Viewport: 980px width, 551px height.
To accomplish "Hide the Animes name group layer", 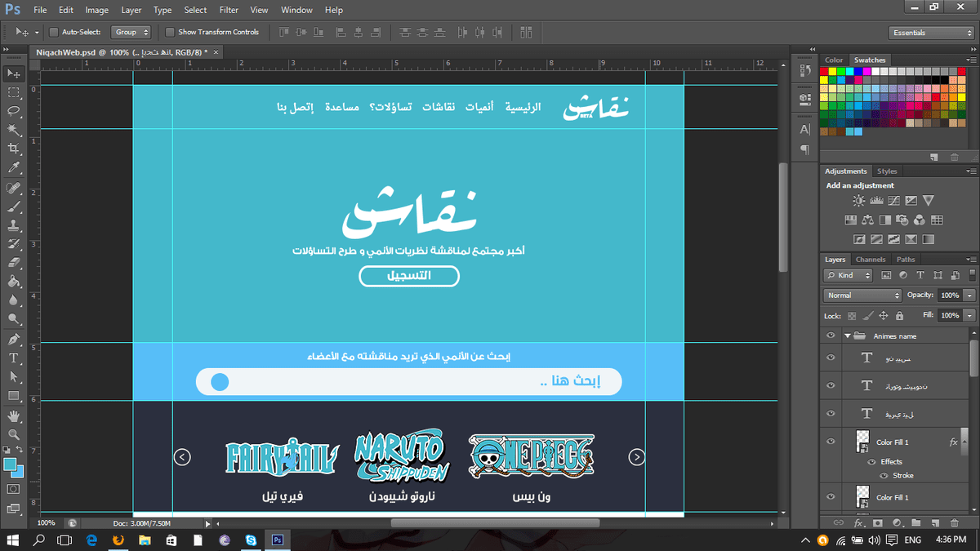I will coord(831,335).
